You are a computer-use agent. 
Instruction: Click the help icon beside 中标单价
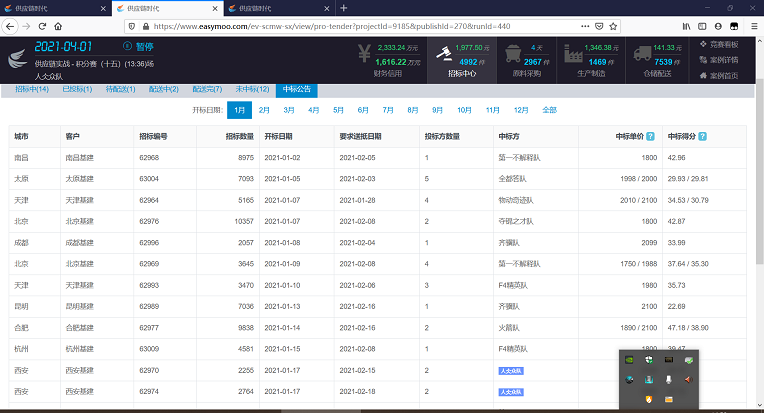click(650, 135)
